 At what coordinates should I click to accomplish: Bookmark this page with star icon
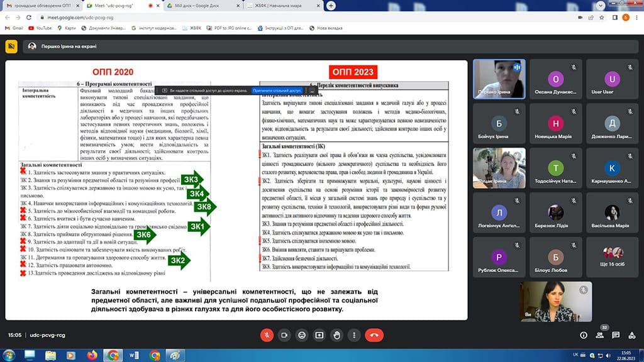tap(602, 18)
